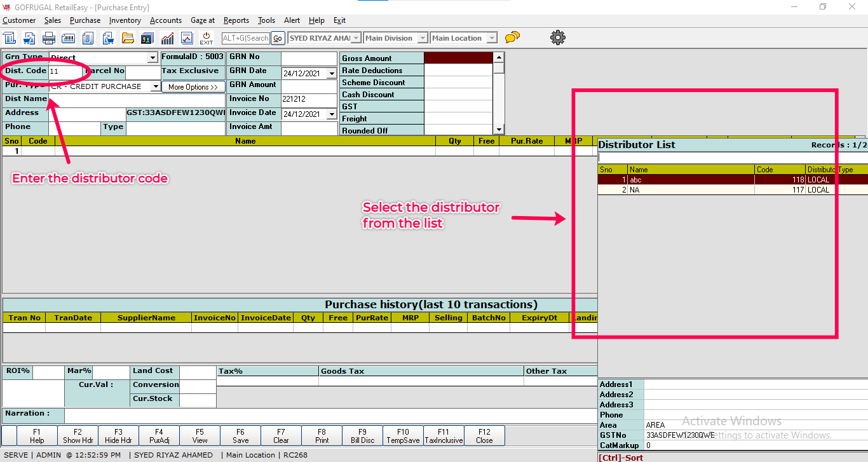Click the F7 Clear button
The image size is (868, 462).
(281, 435)
